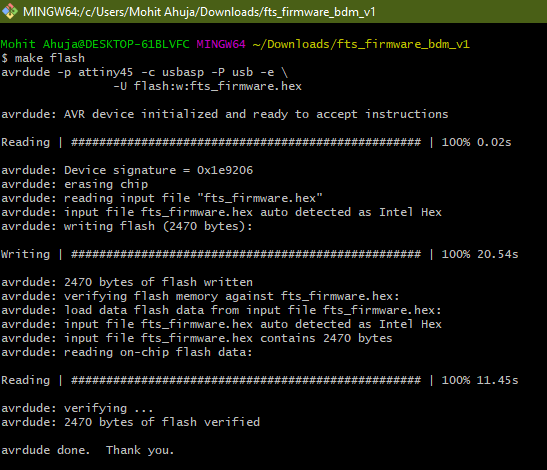
Task: Click the 'make flash' command line
Action: (43, 58)
